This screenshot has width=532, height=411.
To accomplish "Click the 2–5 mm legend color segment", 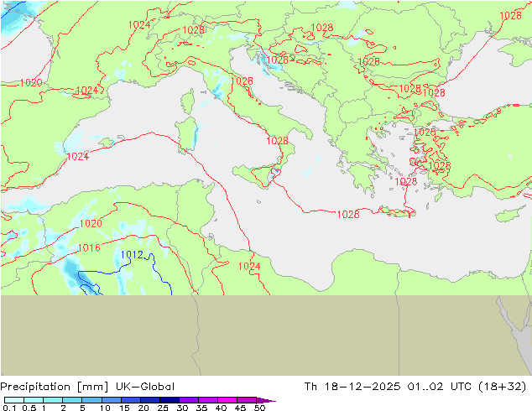I will (x=72, y=400).
